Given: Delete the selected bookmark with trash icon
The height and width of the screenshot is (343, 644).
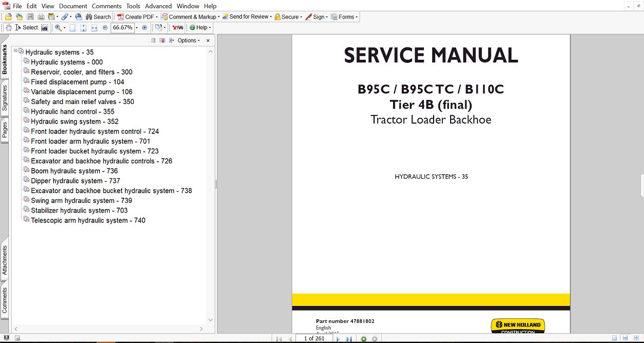Looking at the screenshot, I should (x=153, y=40).
